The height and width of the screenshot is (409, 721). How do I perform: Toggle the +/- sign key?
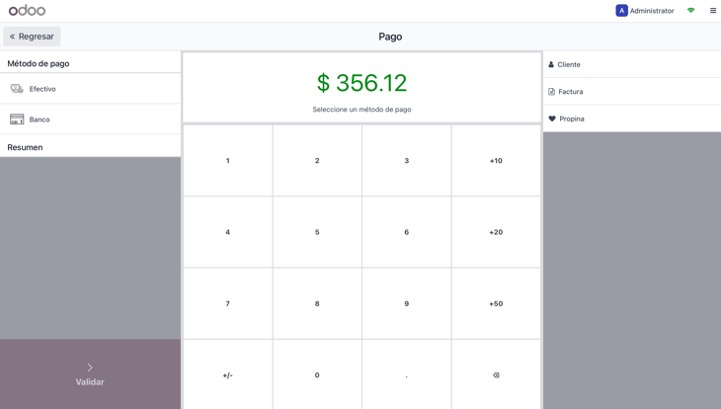point(228,375)
